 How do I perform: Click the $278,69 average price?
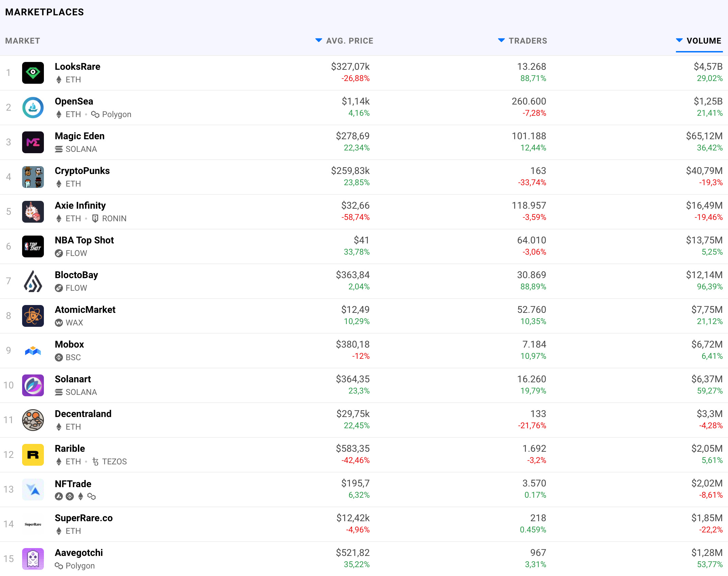coord(353,136)
